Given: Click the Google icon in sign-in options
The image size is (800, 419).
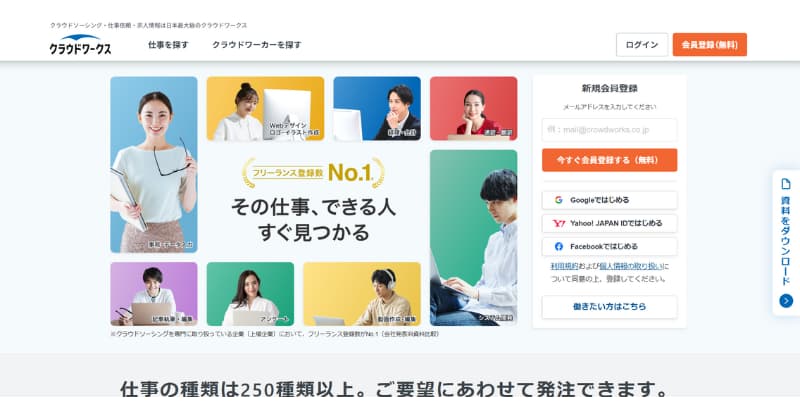Looking at the screenshot, I should (559, 200).
